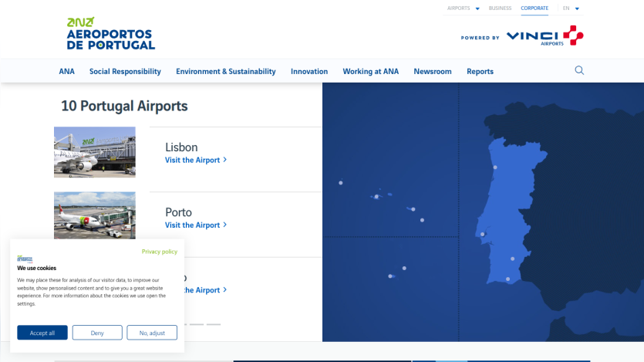Screen dimensions: 644x362
Task: Open the ANA menu item
Action: pos(66,72)
